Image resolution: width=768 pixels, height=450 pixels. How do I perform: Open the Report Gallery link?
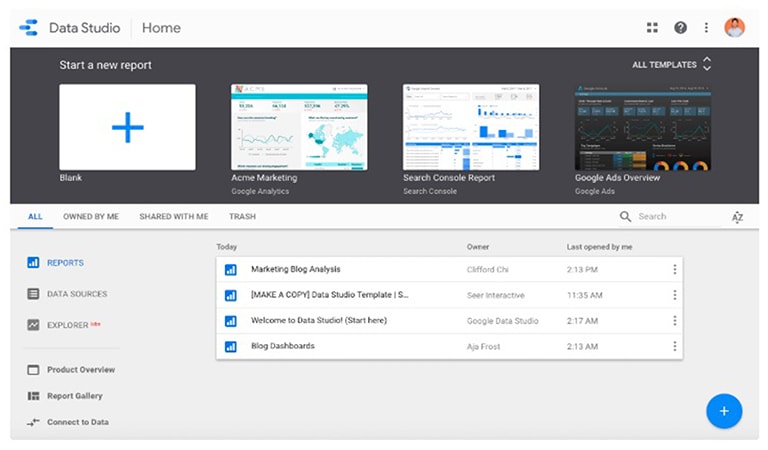pos(74,396)
